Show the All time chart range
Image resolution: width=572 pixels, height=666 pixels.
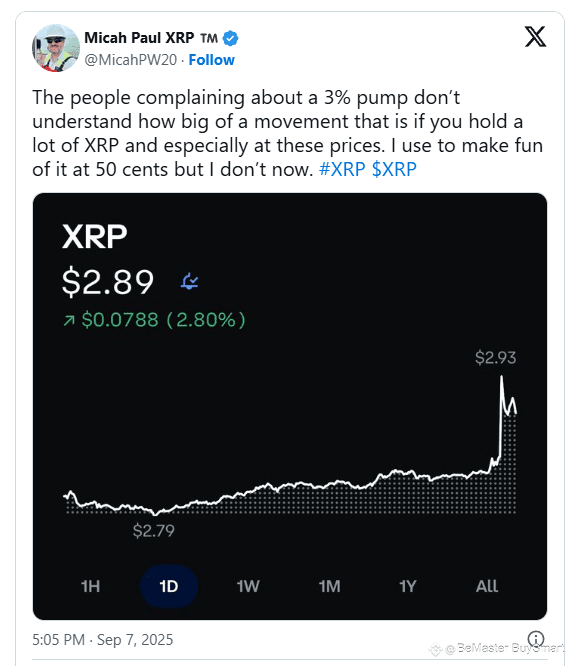pos(487,587)
